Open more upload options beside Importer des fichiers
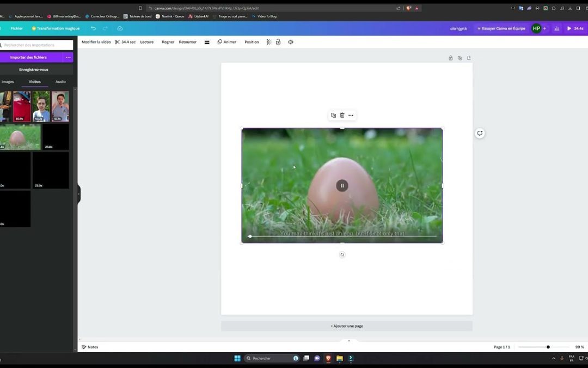Viewport: 588px width, 368px height. [68, 57]
